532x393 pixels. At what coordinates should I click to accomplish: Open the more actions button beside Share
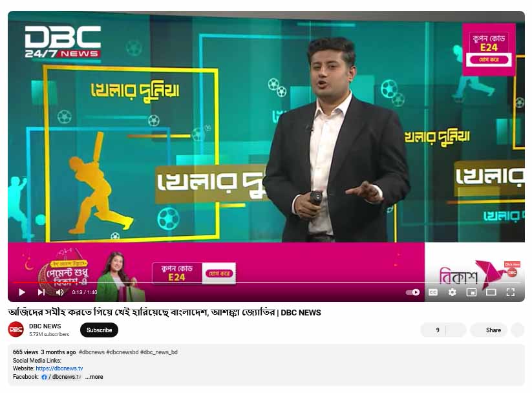pyautogui.click(x=518, y=330)
